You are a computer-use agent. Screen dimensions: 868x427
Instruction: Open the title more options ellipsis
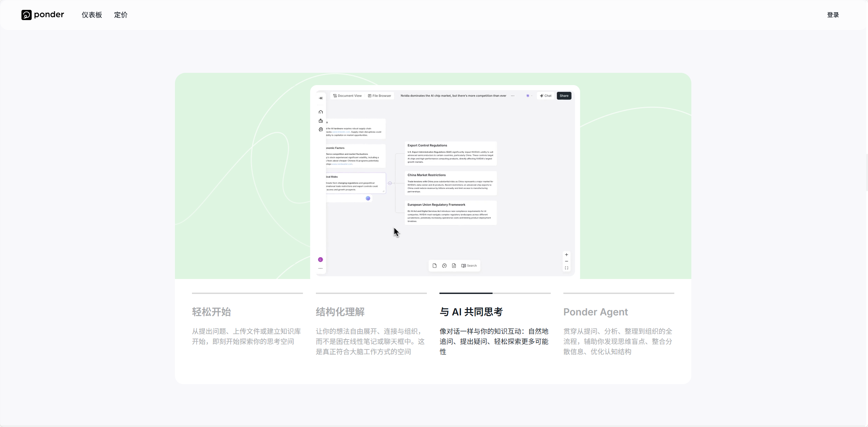click(513, 96)
